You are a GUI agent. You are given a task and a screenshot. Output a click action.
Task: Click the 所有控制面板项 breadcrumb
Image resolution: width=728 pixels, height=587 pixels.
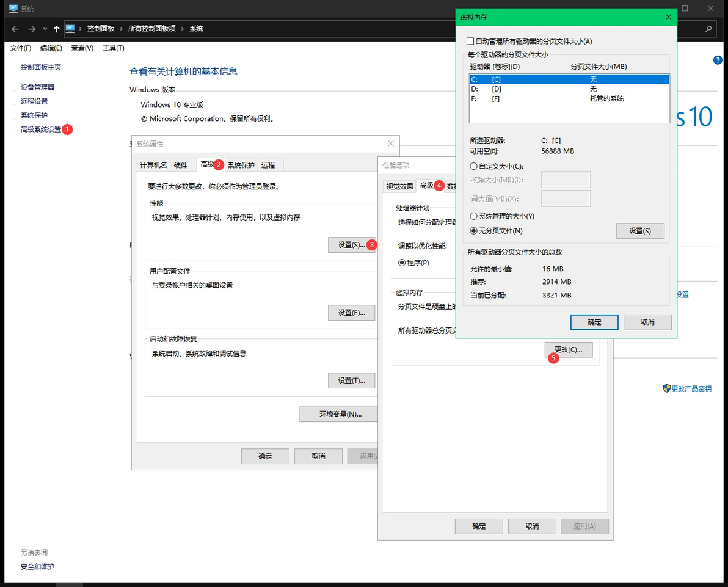pyautogui.click(x=152, y=29)
